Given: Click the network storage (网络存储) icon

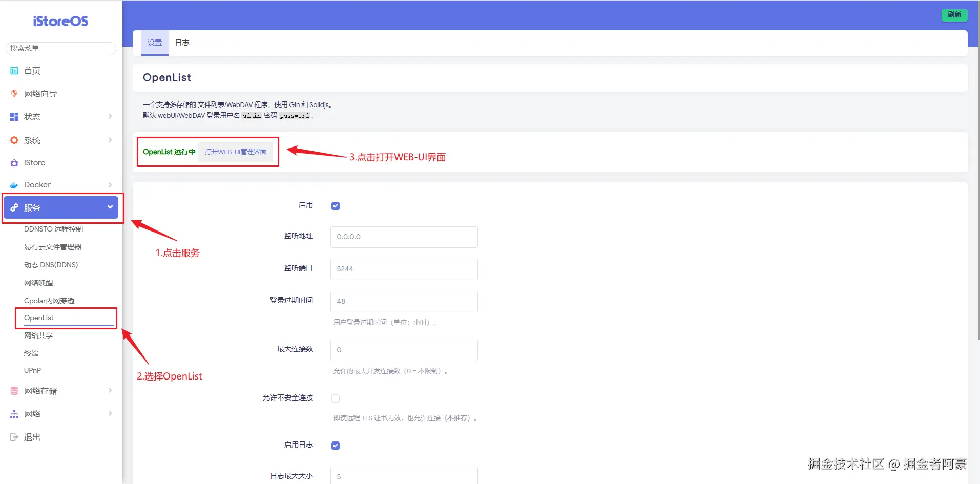Looking at the screenshot, I should (14, 391).
